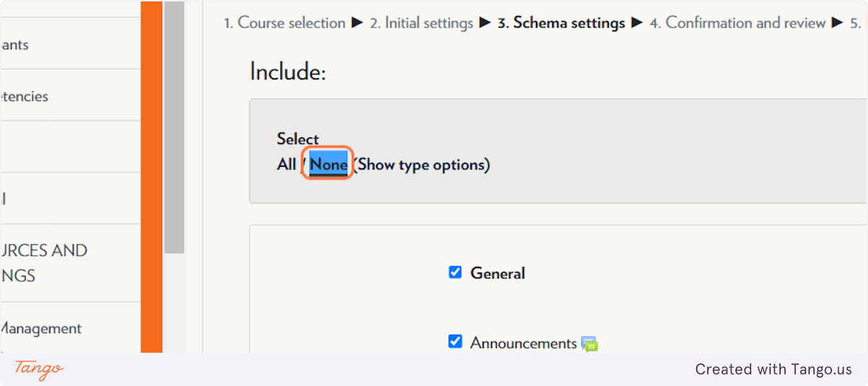
Task: Uncheck the Announcements checkbox
Action: coord(455,341)
